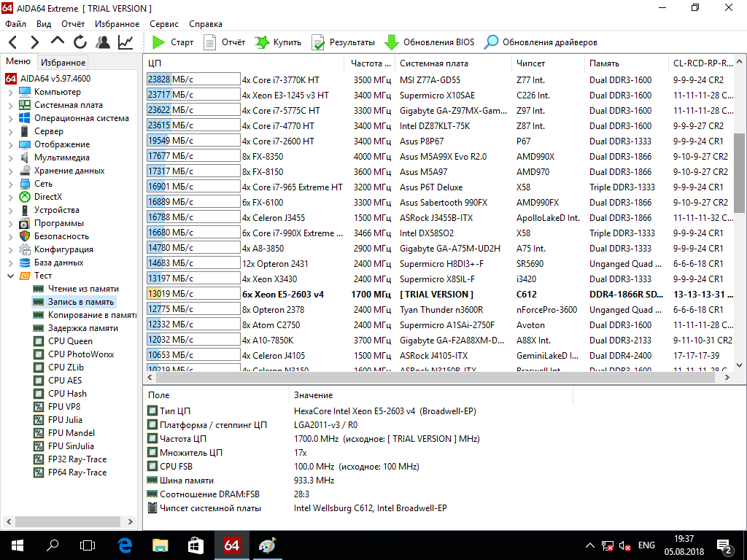
Task: Sort by the ЦП column header
Action: 244,63
